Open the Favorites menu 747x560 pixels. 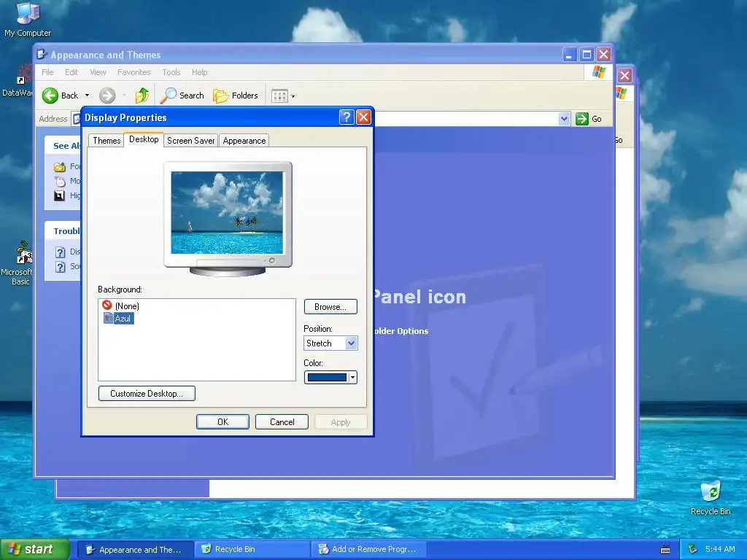click(x=134, y=72)
